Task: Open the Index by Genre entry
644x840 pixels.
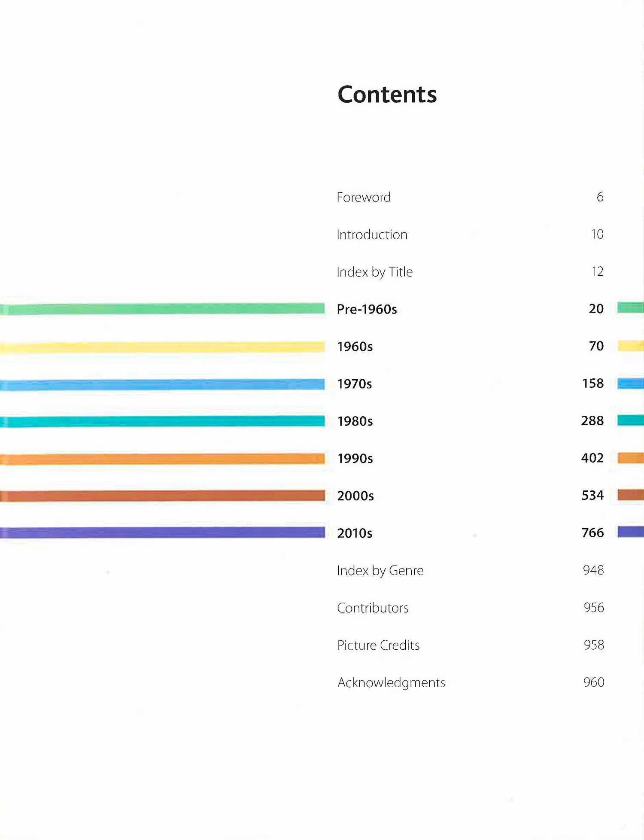Action: [x=380, y=570]
